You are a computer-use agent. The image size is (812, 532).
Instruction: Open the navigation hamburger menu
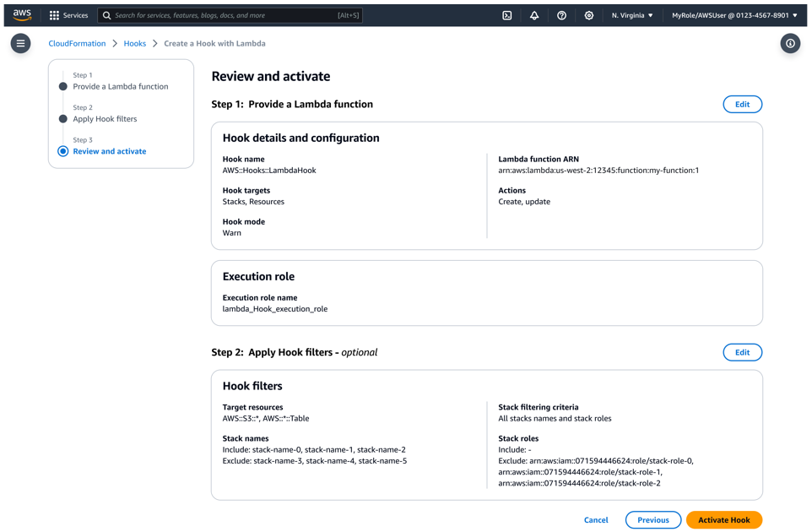(x=19, y=43)
